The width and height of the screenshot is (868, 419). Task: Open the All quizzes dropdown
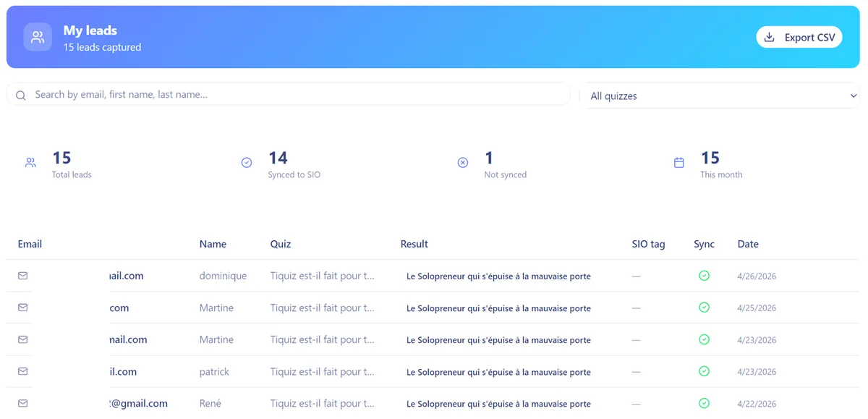(x=720, y=96)
